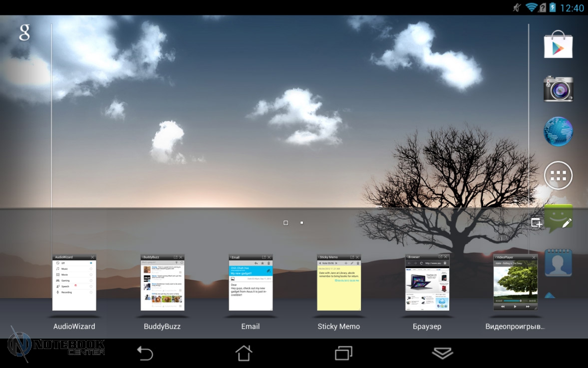588x368 pixels.
Task: Switch to the first home screen page dot
Action: click(x=286, y=223)
